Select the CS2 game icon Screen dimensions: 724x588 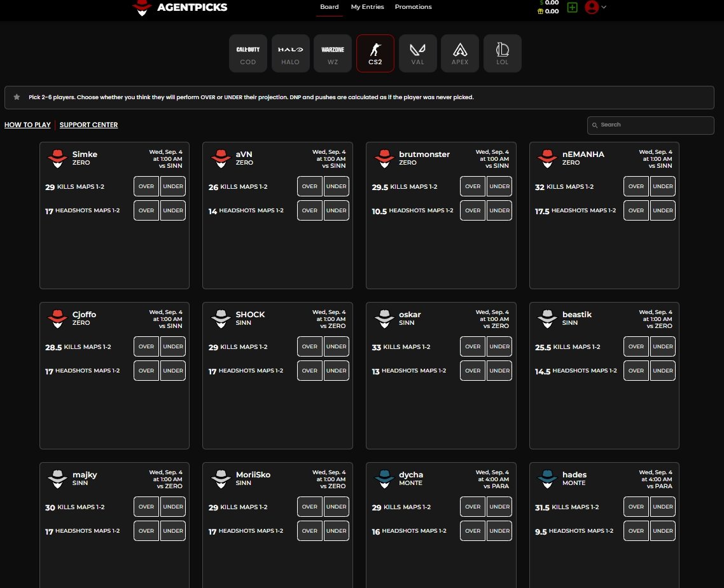coord(375,53)
